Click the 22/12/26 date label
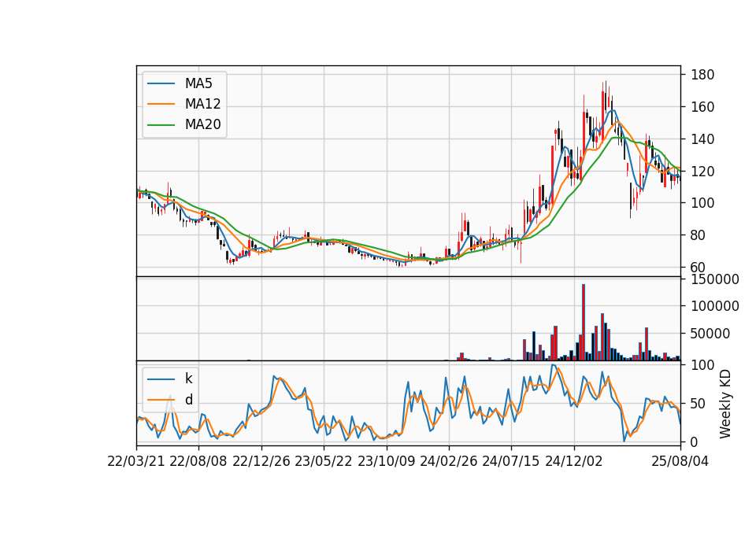The image size is (756, 543). tap(261, 461)
